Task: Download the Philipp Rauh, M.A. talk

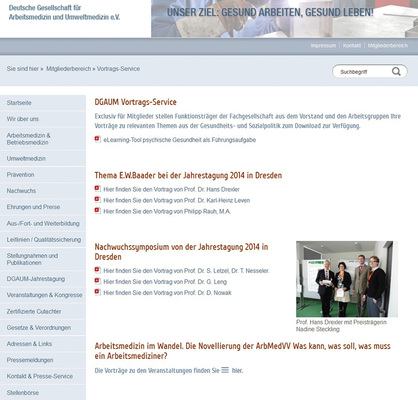Action: 167,211
